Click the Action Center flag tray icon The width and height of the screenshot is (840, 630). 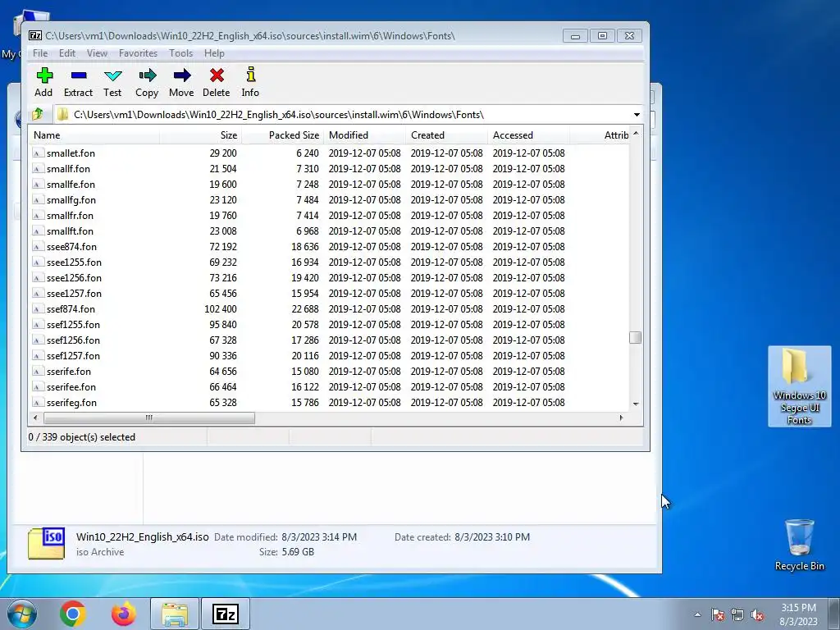718,614
